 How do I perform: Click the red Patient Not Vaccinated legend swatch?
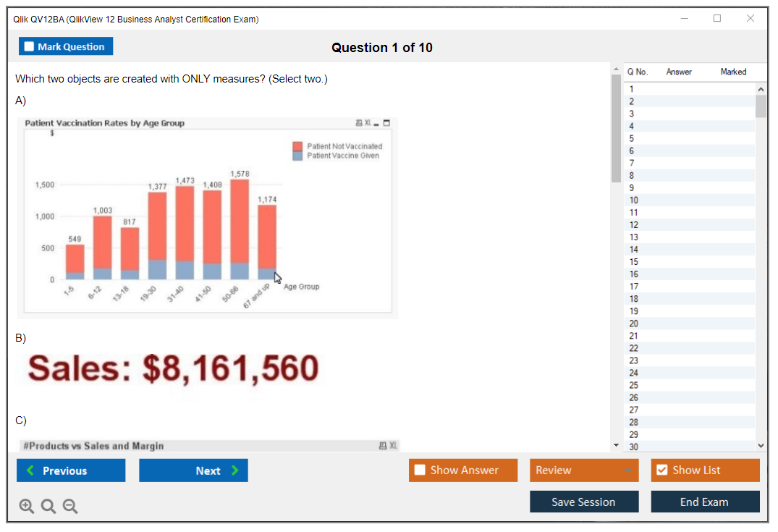point(297,146)
